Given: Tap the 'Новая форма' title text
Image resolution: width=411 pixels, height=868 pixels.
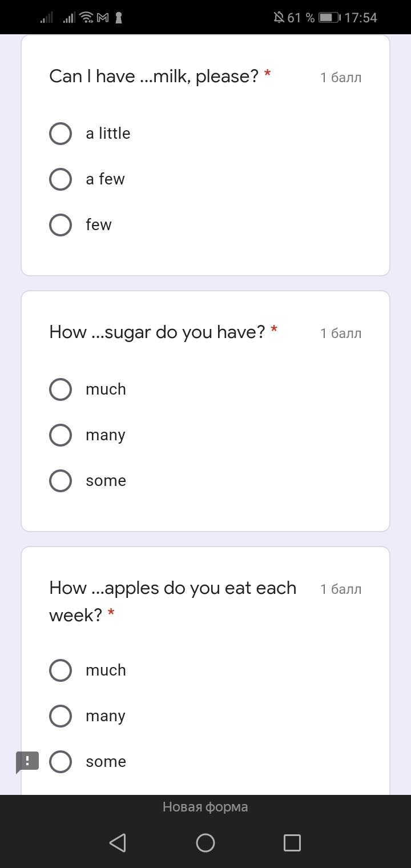Looking at the screenshot, I should click(x=205, y=807).
